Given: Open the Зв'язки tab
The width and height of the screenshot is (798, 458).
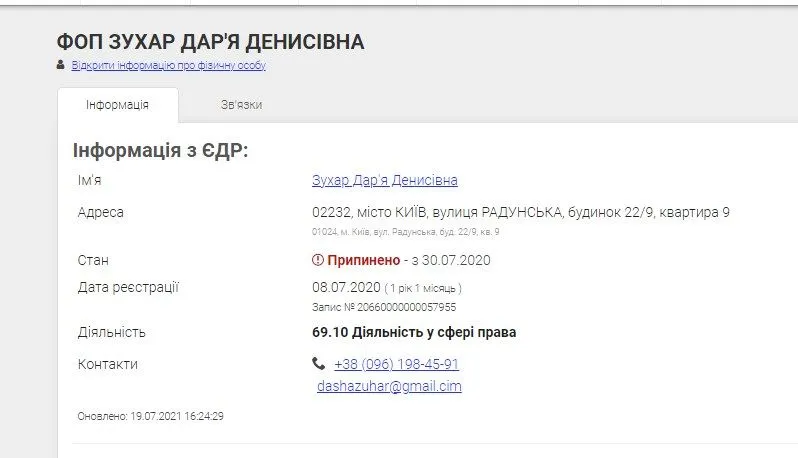Looking at the screenshot, I should coord(241,105).
